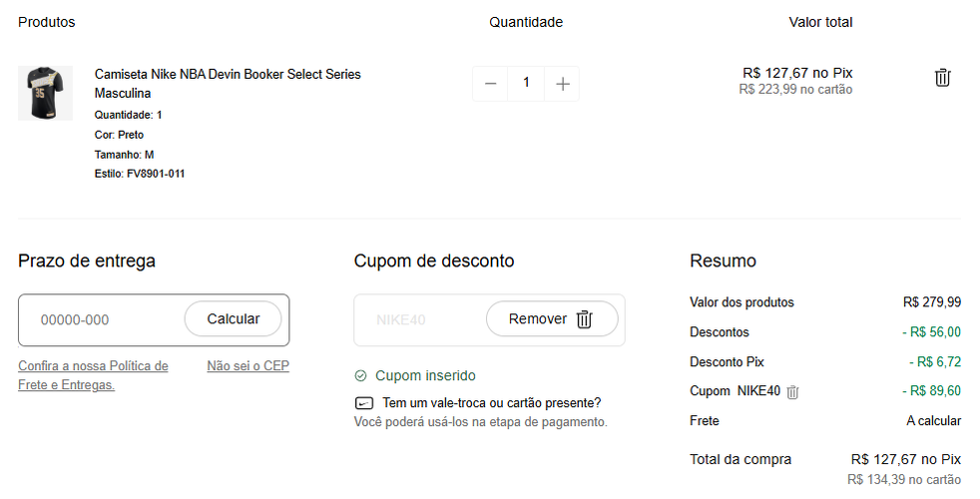This screenshot has height=499, width=980.
Task: Increase quantity with the plus button
Action: click(563, 84)
